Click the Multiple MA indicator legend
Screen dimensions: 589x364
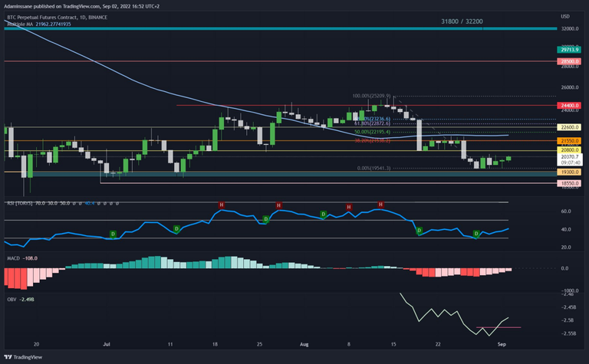point(38,24)
